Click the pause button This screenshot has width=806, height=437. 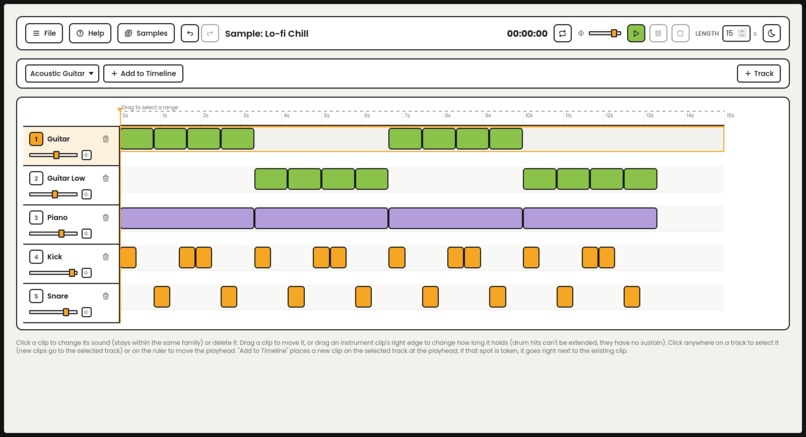(x=658, y=33)
